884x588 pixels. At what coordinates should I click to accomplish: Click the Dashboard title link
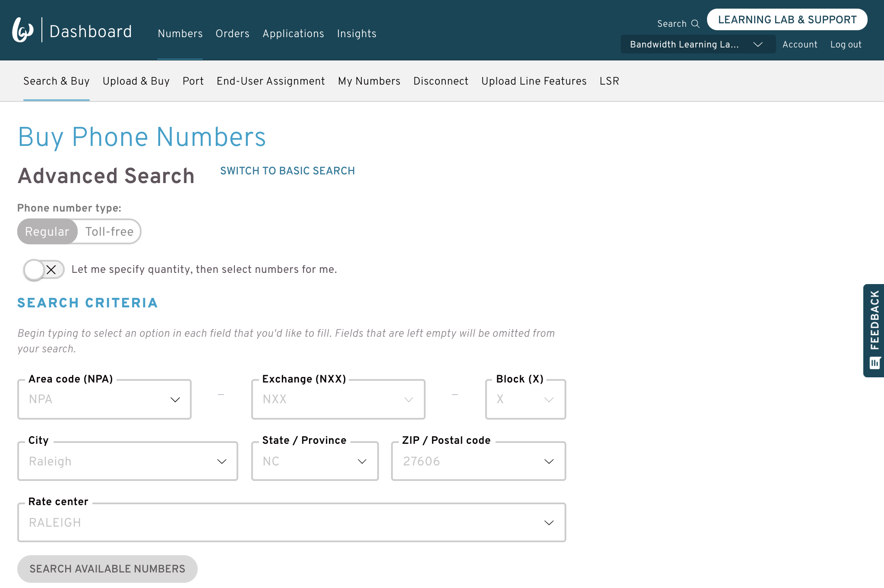tap(91, 32)
